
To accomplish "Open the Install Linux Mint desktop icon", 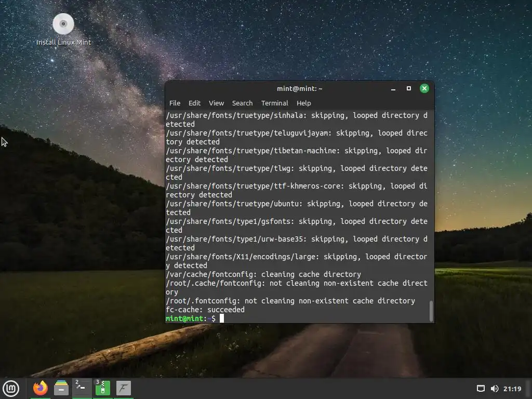I will pyautogui.click(x=63, y=30).
